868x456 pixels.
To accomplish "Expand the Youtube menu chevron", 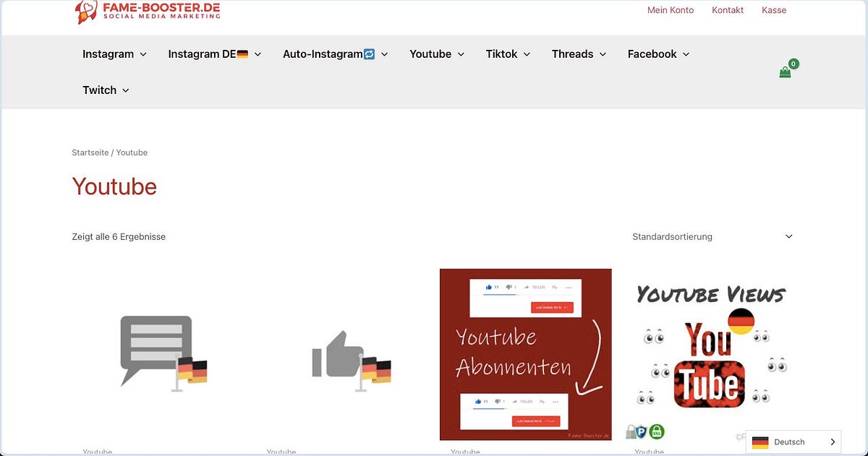I will (x=461, y=54).
